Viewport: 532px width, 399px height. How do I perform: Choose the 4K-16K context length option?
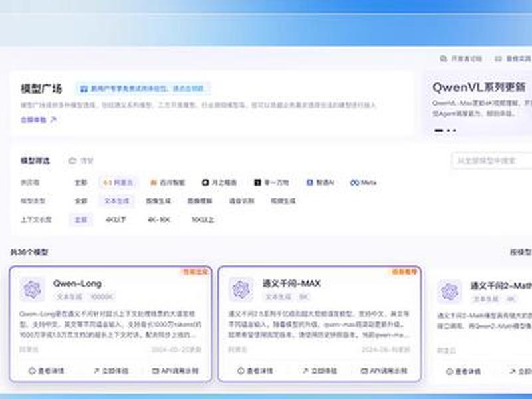pyautogui.click(x=159, y=220)
